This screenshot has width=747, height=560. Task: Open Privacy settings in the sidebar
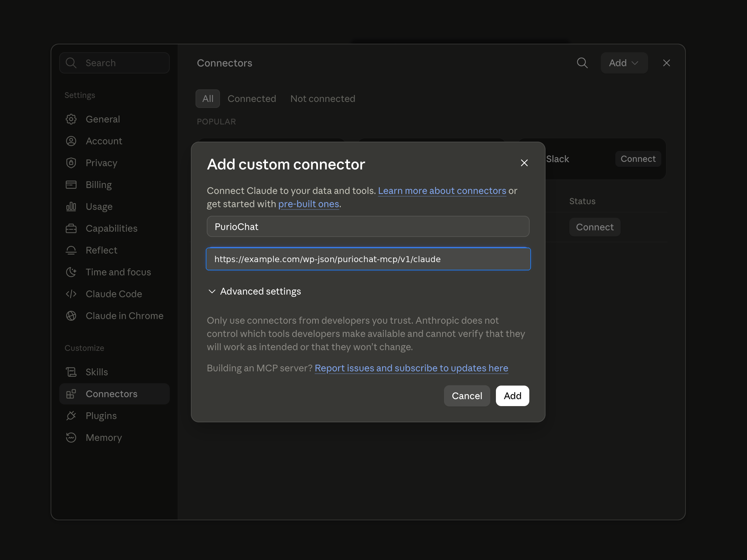pyautogui.click(x=114, y=163)
